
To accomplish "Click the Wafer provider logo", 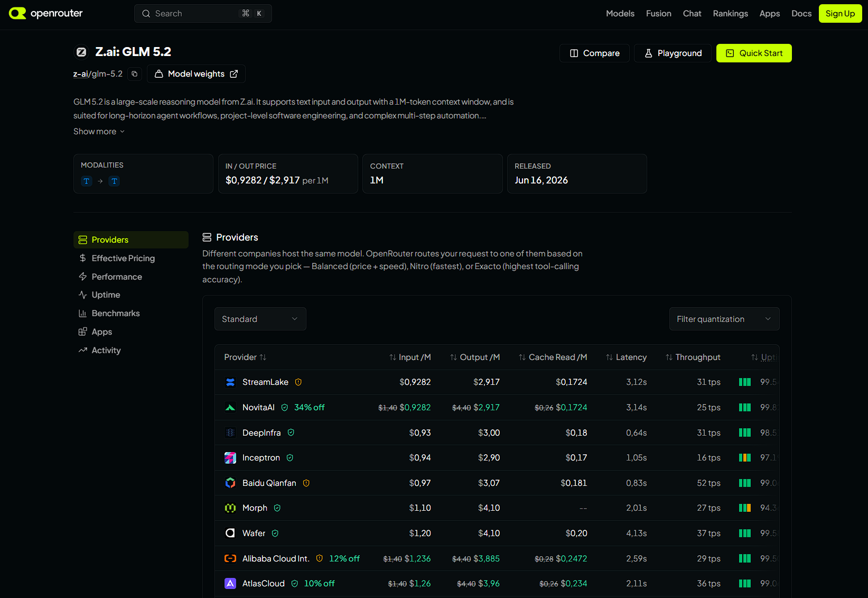I will (230, 533).
